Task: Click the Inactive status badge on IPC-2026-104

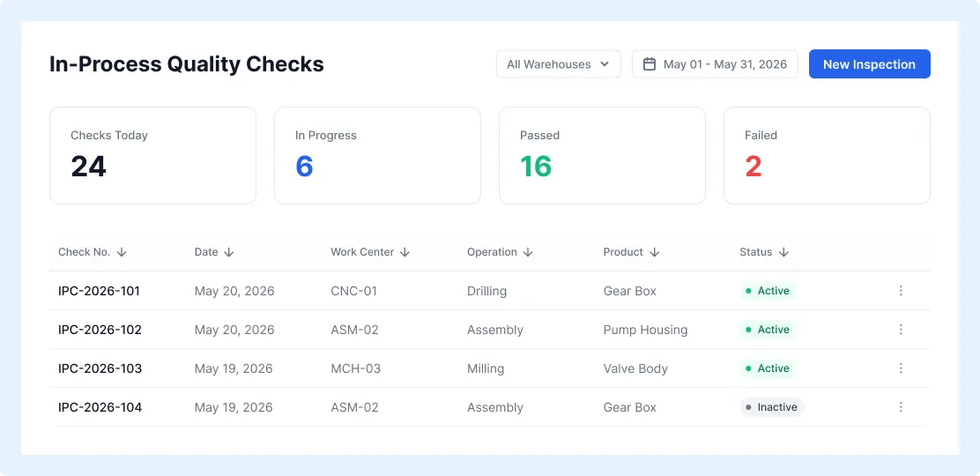Action: coord(772,407)
